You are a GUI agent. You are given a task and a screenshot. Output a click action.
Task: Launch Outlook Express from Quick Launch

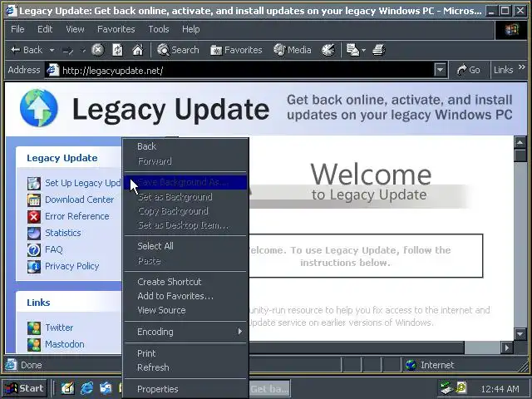(106, 388)
